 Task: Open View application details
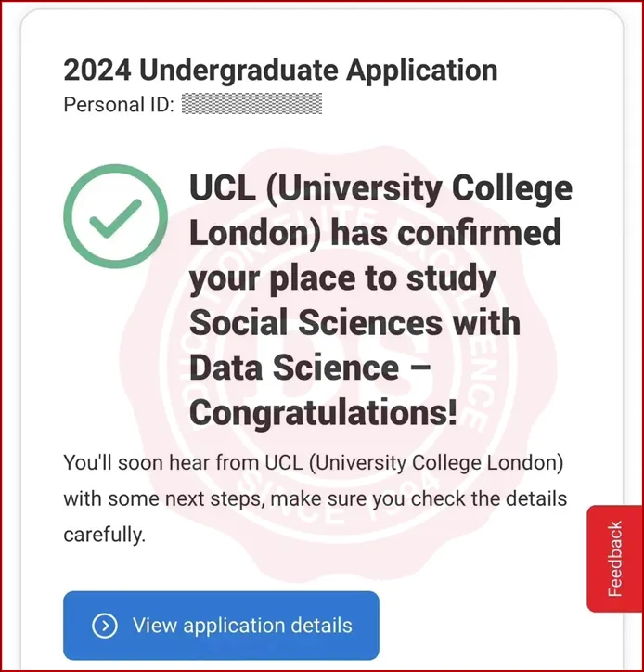tap(221, 626)
